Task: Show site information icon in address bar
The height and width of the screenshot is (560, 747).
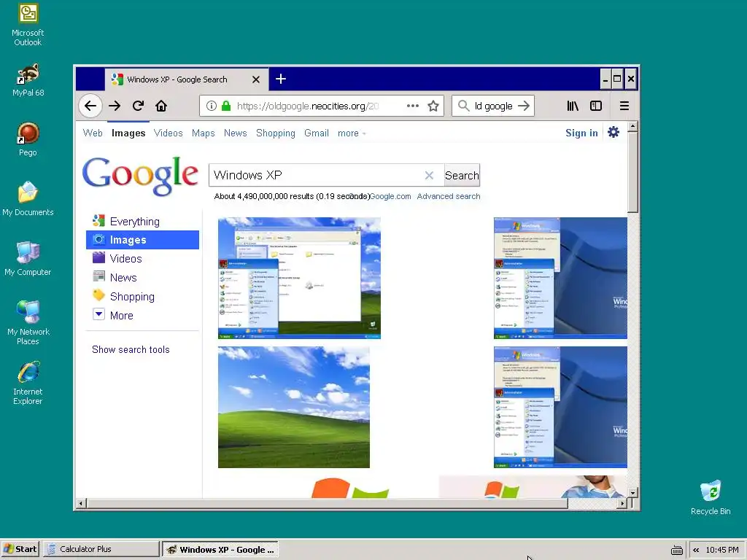Action: pos(212,106)
